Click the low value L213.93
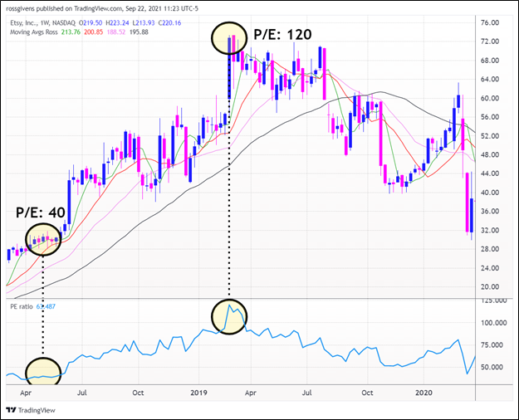This screenshot has width=519, height=420. tap(144, 23)
